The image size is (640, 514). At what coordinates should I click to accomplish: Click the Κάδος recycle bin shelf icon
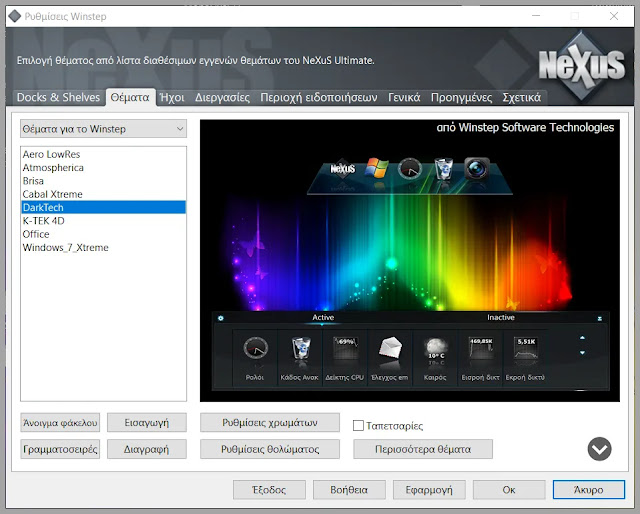click(x=300, y=348)
